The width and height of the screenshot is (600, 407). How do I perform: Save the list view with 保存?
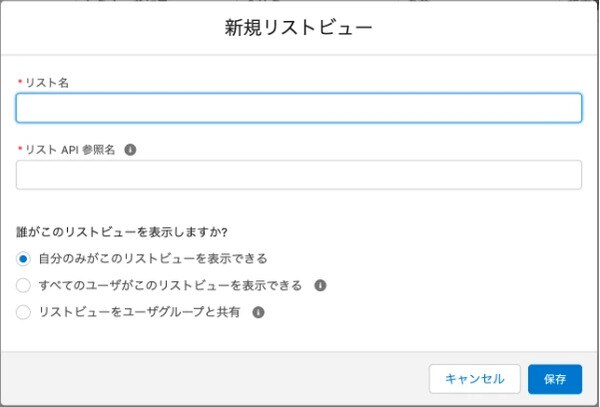point(555,379)
